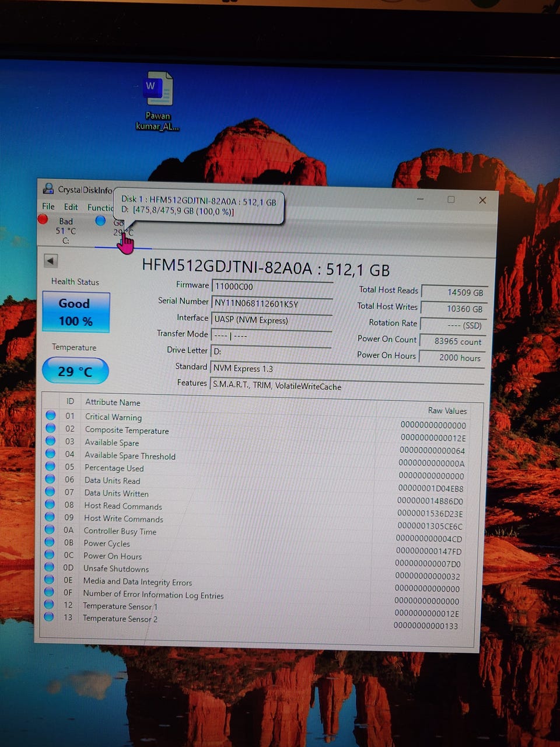Click the Total Host Writes value 10360 GB

point(453,309)
